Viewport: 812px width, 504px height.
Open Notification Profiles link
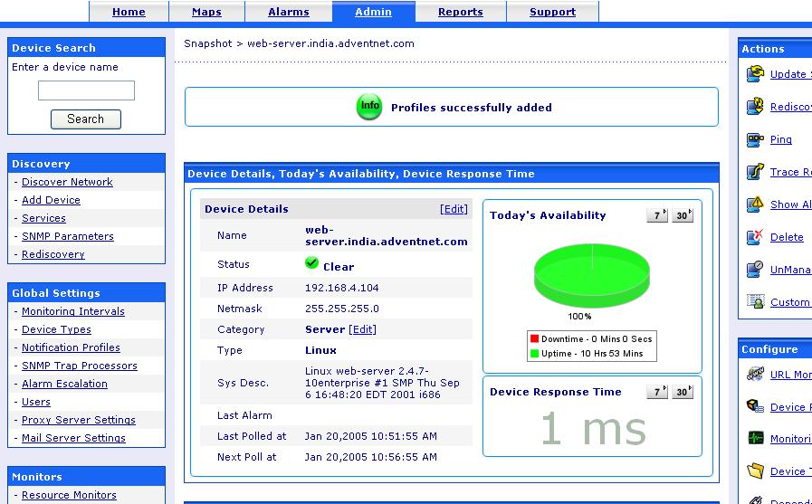(71, 347)
